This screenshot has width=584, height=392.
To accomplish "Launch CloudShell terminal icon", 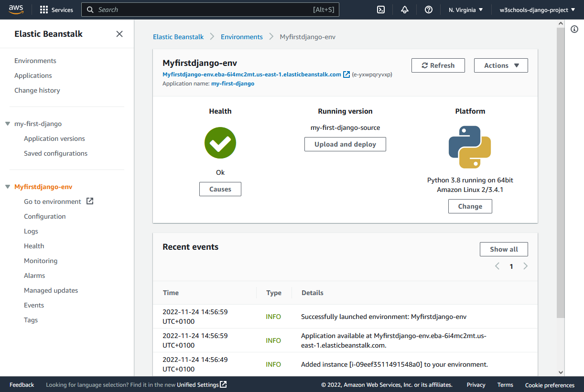I will tap(381, 10).
